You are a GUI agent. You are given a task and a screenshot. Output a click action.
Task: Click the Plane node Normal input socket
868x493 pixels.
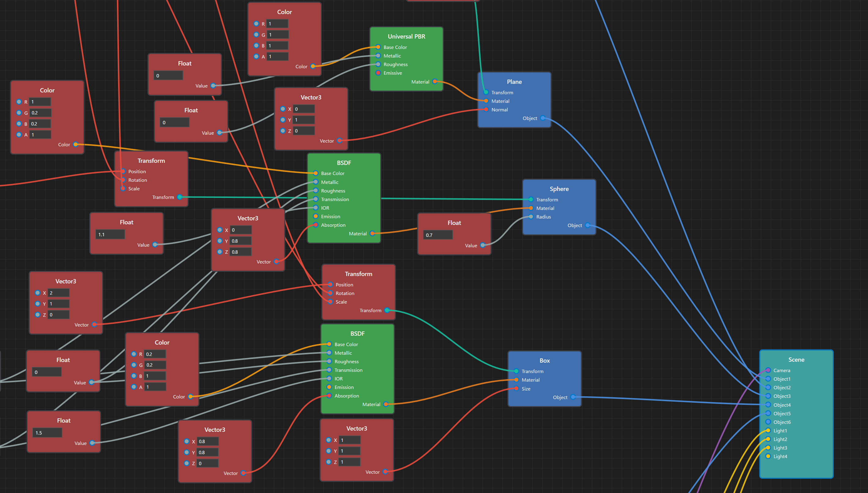click(486, 109)
